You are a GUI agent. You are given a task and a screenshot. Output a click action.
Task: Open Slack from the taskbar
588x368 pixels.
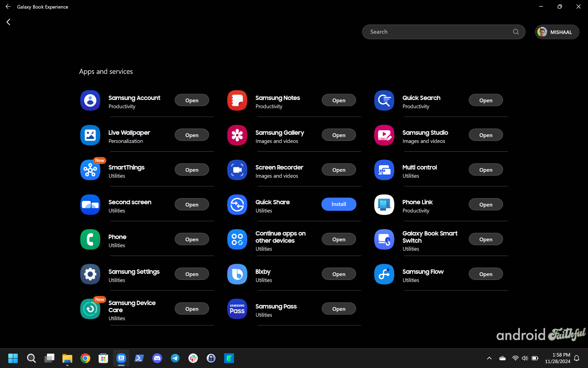point(193,358)
